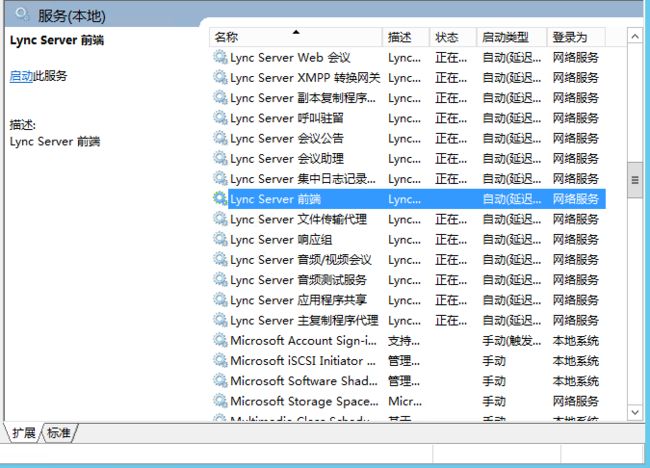The height and width of the screenshot is (468, 650).
Task: Select Lync Server 音频测试服务 service name
Action: pos(298,280)
